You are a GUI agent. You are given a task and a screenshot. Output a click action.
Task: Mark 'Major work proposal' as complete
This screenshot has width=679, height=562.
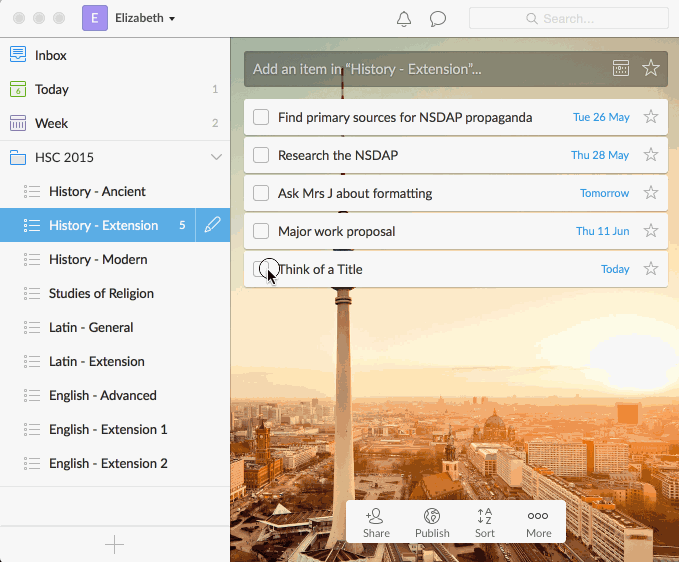[261, 231]
